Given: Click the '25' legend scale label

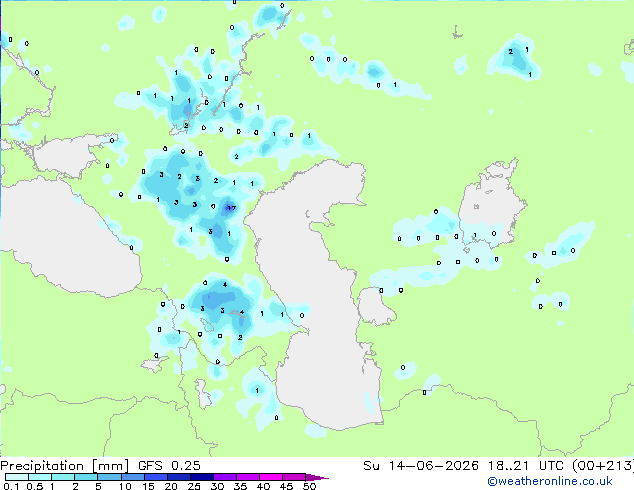Looking at the screenshot, I should point(194,486).
